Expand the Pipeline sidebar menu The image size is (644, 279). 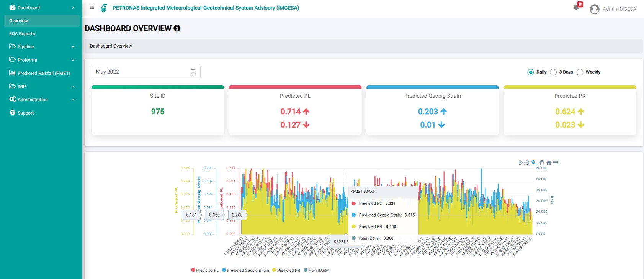click(41, 47)
